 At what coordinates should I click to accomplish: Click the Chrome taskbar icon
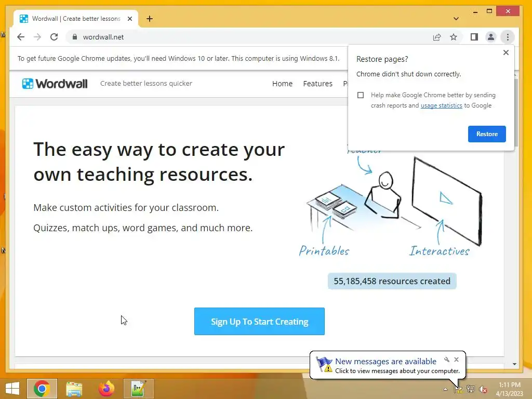click(x=42, y=389)
